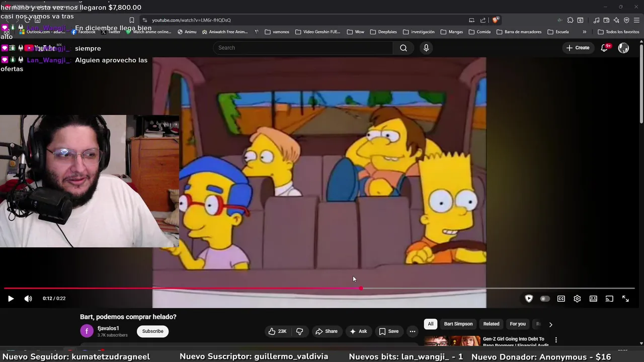Subscribe to fjavalos1 channel
The image size is (644, 362).
coord(152,331)
